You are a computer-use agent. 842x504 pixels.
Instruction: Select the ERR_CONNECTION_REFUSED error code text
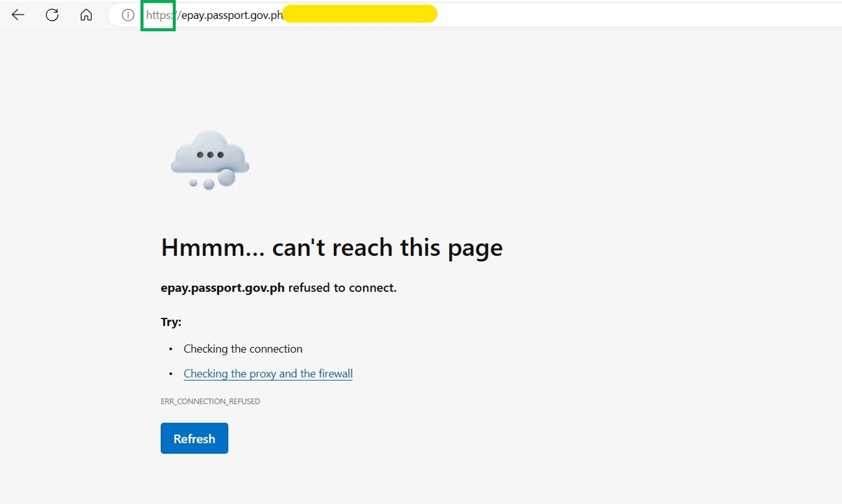[x=210, y=401]
